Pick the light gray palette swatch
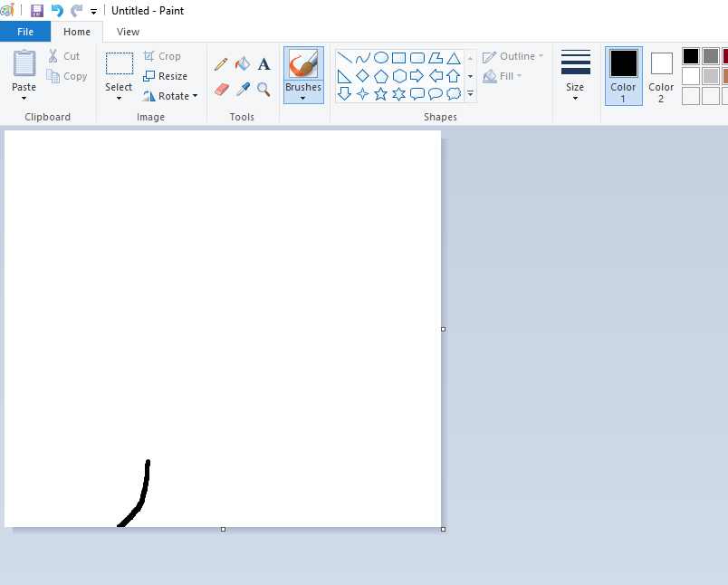Screen dimensions: 728x585 click(711, 76)
